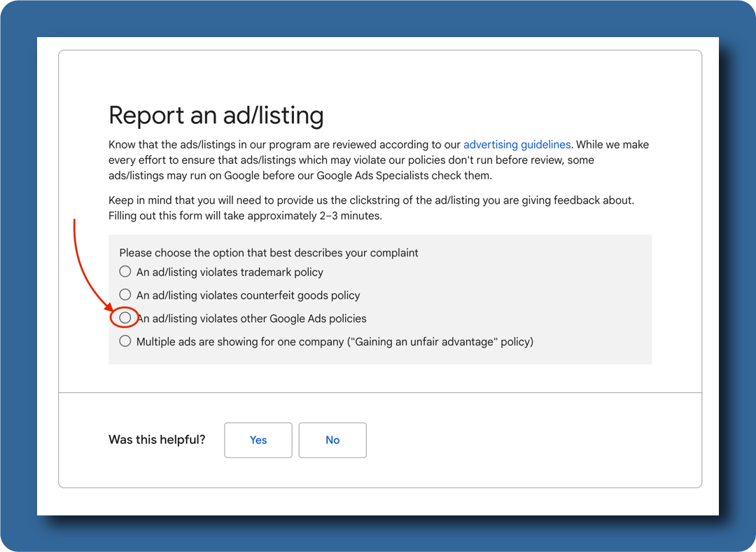Image resolution: width=756 pixels, height=552 pixels.
Task: Pick the multiple ads unfair advantage radio button
Action: (125, 342)
